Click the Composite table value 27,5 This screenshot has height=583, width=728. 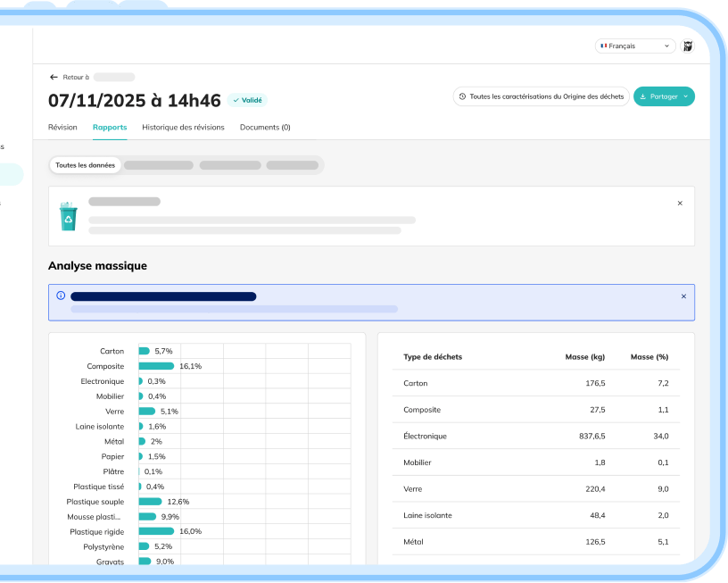(x=598, y=410)
